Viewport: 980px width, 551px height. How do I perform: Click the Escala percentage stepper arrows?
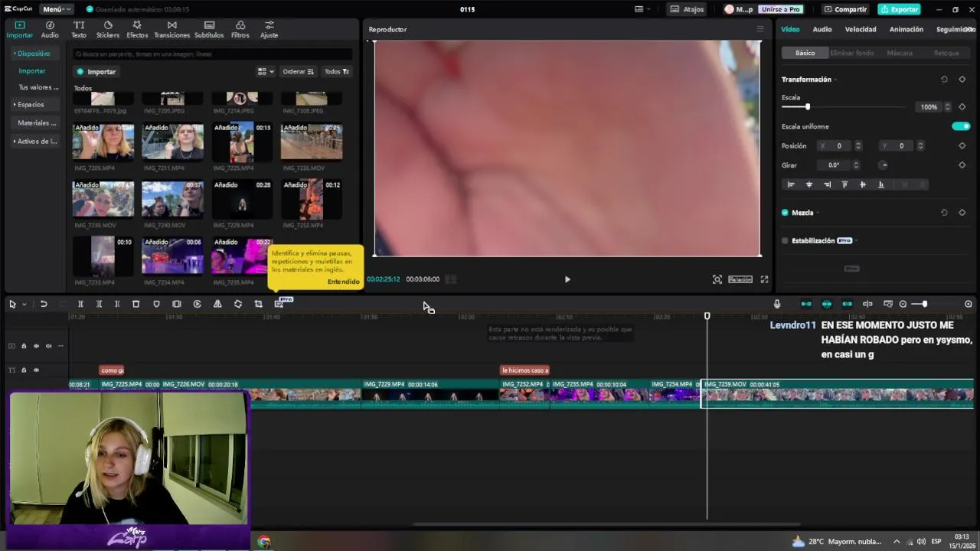[x=948, y=107]
